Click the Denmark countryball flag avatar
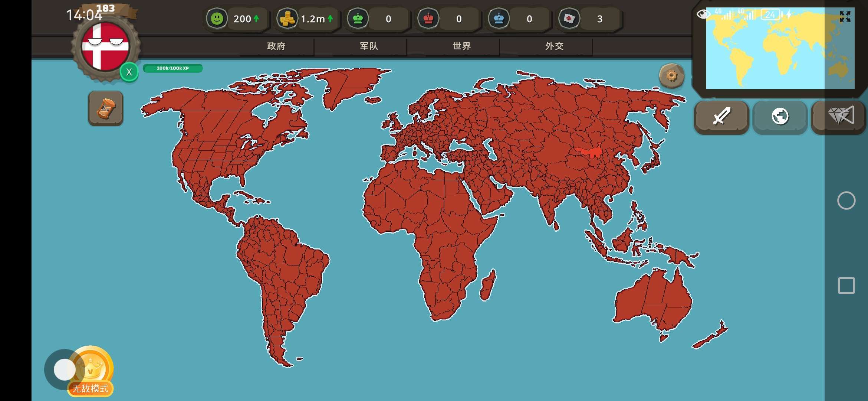This screenshot has width=868, height=401. (x=105, y=46)
